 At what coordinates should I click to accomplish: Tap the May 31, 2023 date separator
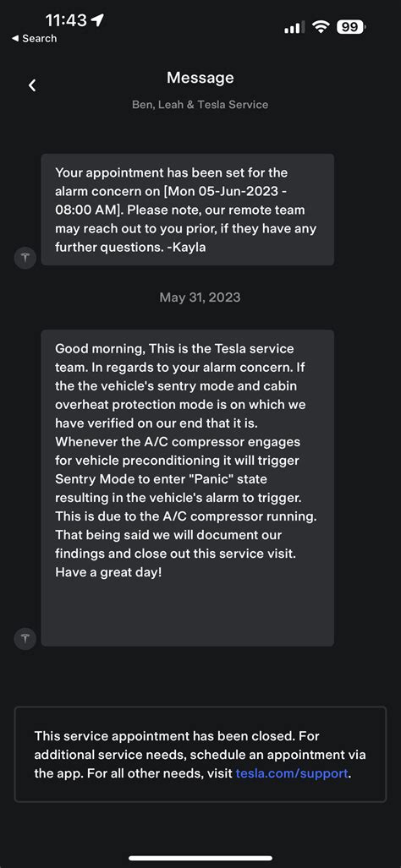[x=200, y=298]
